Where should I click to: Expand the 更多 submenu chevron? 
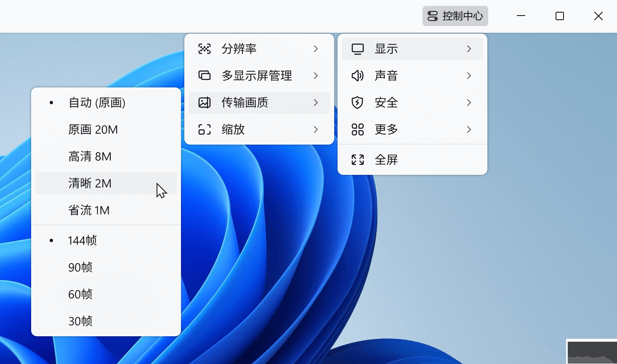(469, 129)
